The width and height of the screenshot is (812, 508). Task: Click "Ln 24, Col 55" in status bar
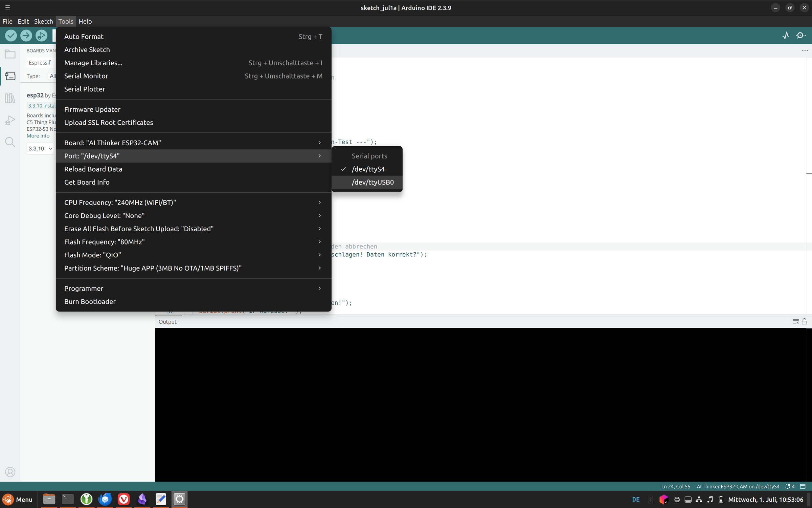click(x=676, y=486)
